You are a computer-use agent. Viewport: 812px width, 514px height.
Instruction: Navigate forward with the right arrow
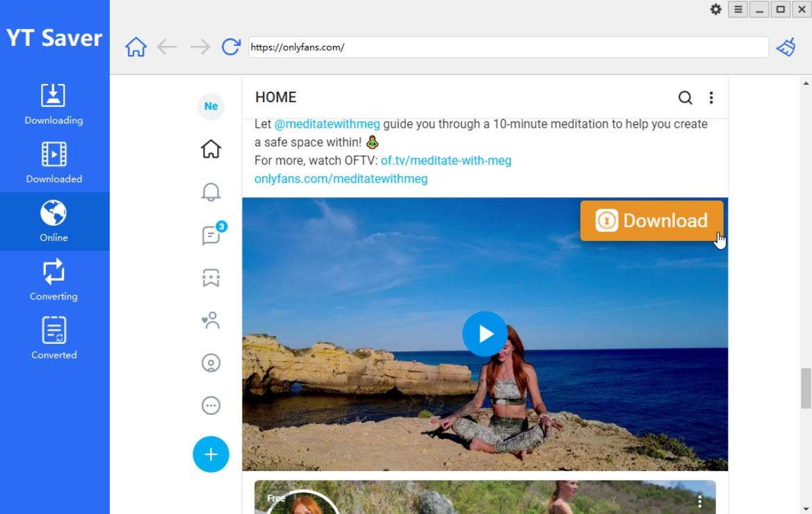pyautogui.click(x=200, y=47)
